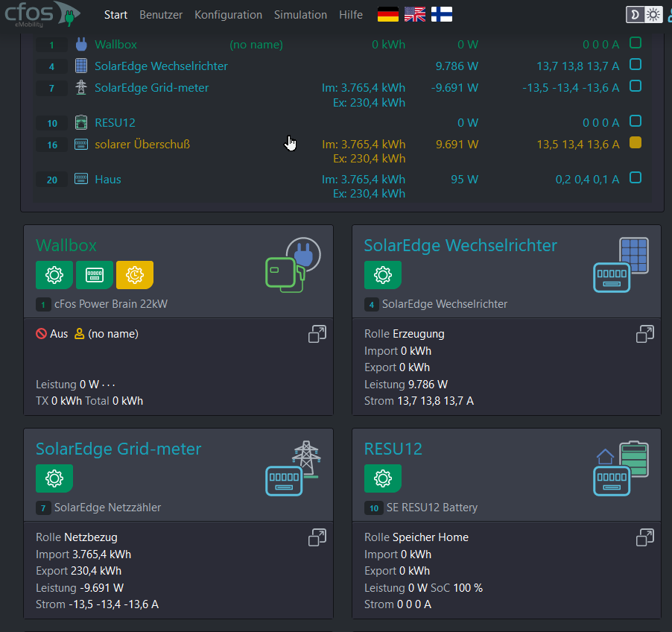The image size is (672, 632).
Task: Click the solar meter illustration on the Wechselrichter card
Action: click(x=621, y=265)
